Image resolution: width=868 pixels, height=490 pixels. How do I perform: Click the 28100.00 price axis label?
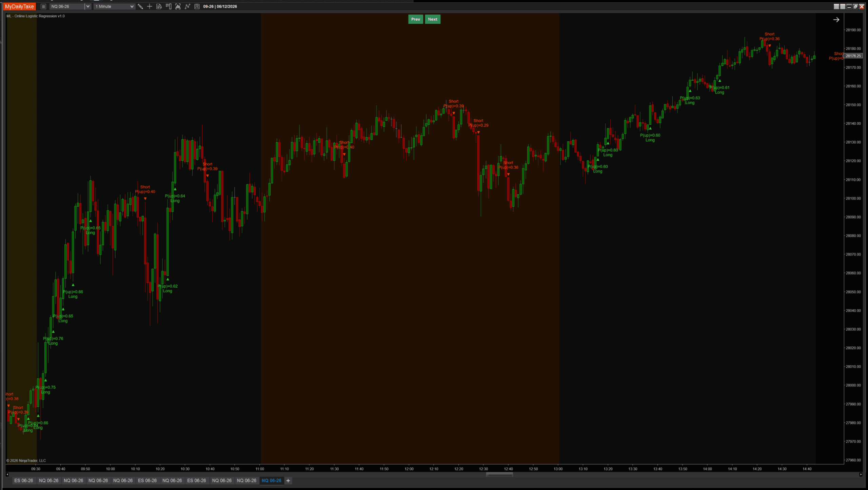853,198
